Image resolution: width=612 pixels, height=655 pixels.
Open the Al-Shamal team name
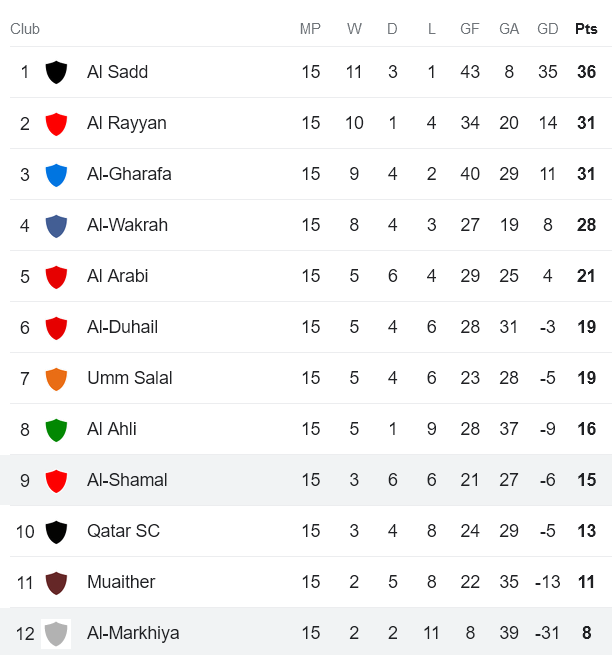[127, 480]
